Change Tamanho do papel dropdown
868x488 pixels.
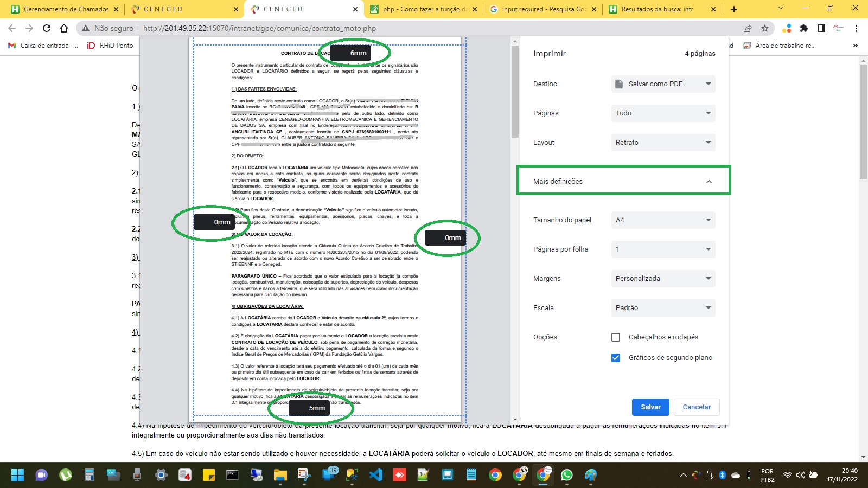coord(663,220)
